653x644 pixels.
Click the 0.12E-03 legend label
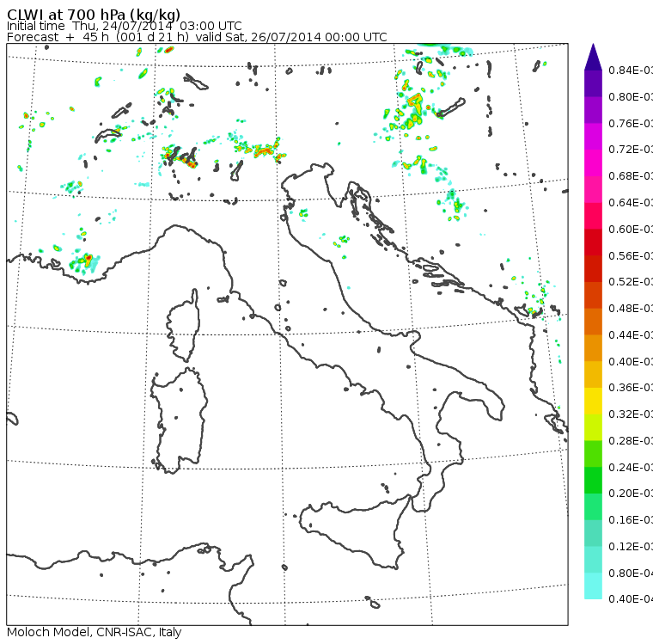[x=631, y=547]
